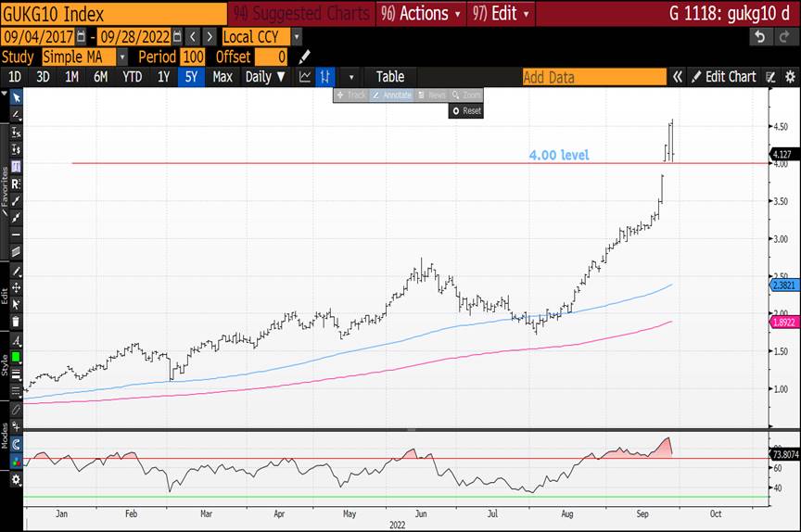Click the edit study pencil icon

pos(304,57)
